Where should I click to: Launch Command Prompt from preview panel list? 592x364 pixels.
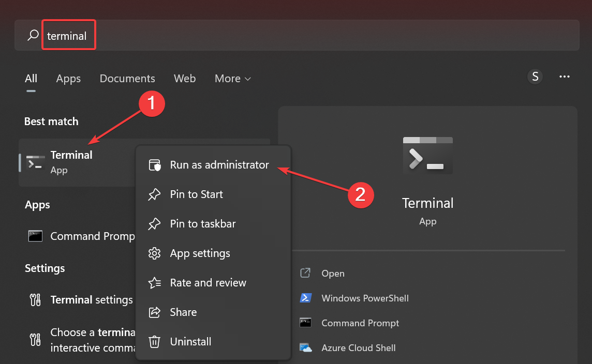point(360,323)
